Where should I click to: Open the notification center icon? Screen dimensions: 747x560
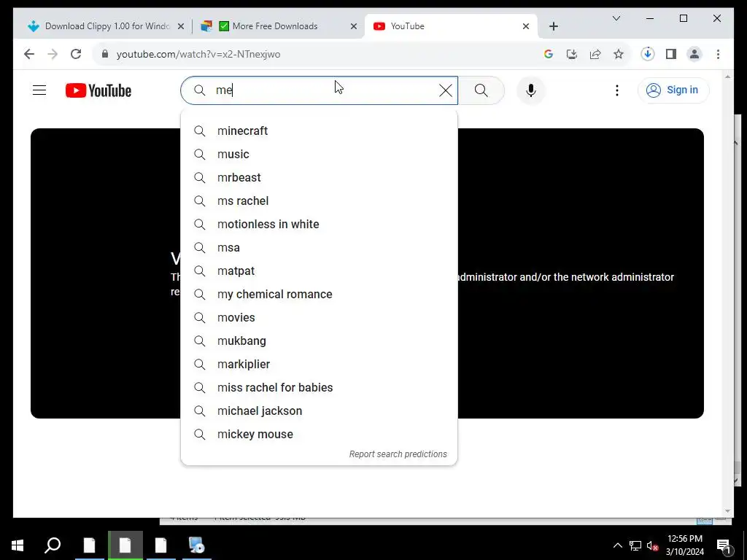coord(724,545)
